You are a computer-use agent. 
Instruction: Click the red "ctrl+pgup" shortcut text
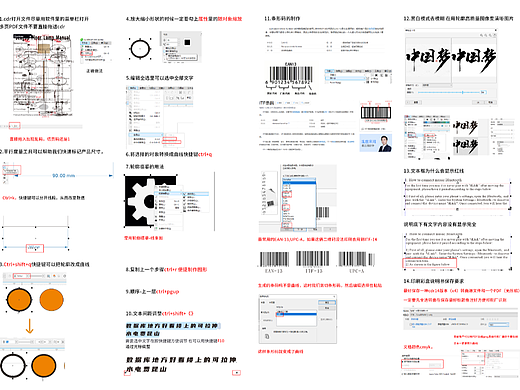[168, 291]
